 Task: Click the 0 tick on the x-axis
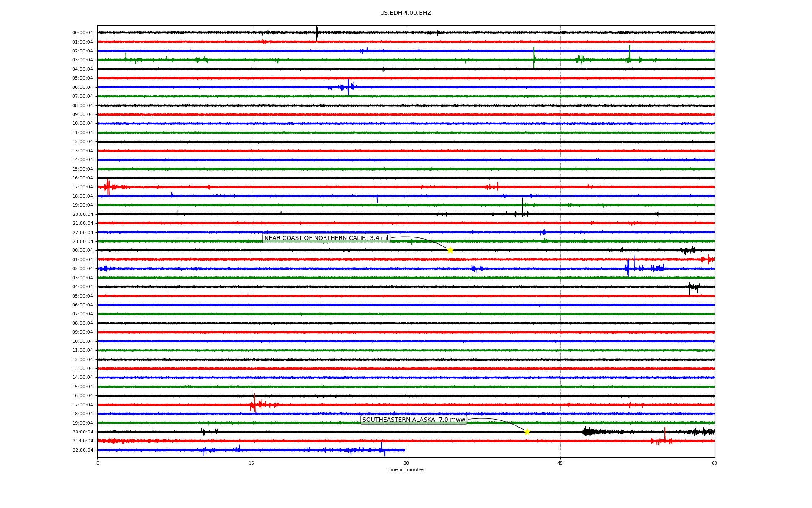[x=98, y=463]
